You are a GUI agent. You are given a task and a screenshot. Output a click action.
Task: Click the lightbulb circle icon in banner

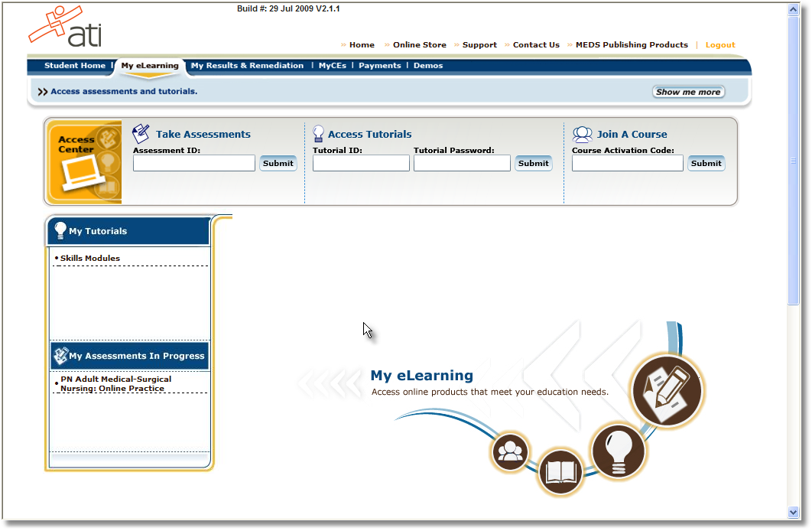(619, 451)
